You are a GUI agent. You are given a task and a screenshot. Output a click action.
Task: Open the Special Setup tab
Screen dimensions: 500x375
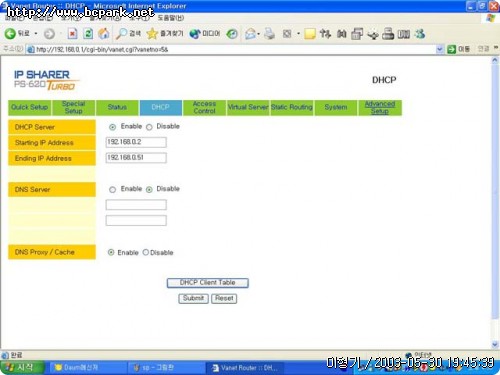click(73, 107)
